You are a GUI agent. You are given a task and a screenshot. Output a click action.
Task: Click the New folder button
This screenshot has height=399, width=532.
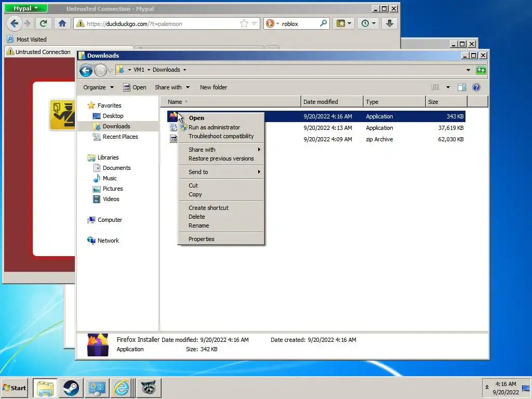[x=214, y=87]
